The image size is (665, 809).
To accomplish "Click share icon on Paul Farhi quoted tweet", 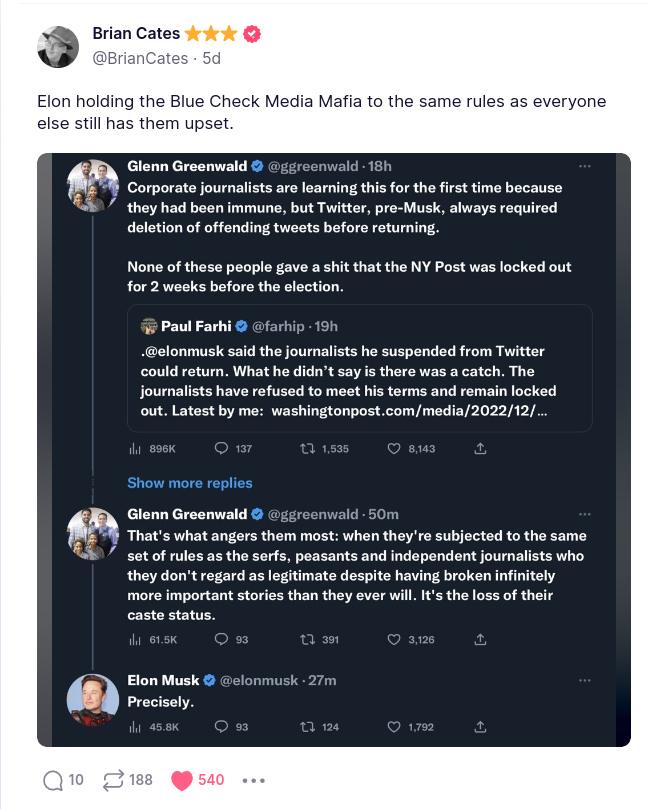I will pyautogui.click(x=480, y=449).
